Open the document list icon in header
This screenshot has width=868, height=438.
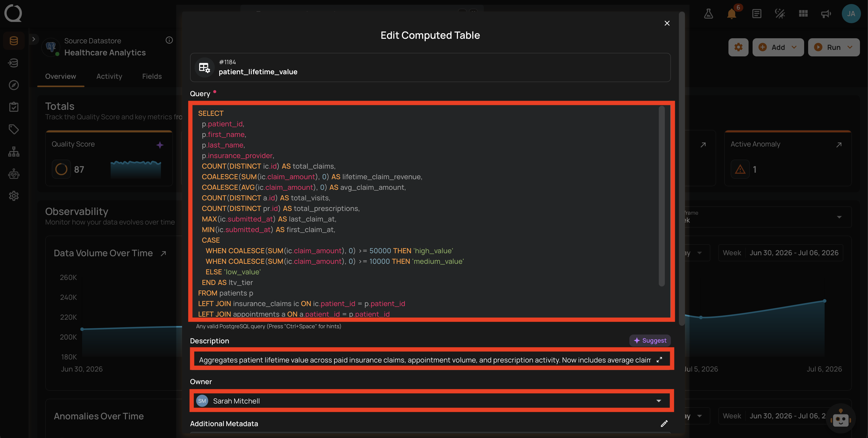(x=756, y=14)
